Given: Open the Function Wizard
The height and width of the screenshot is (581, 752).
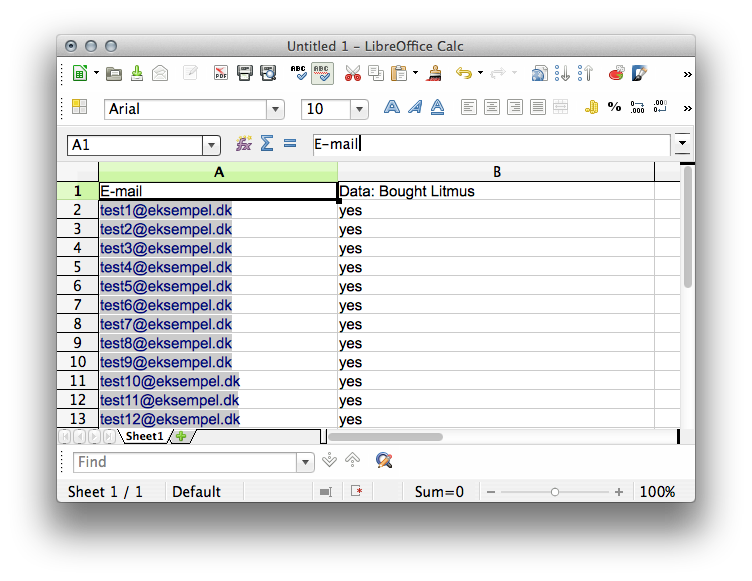Looking at the screenshot, I should [x=244, y=143].
